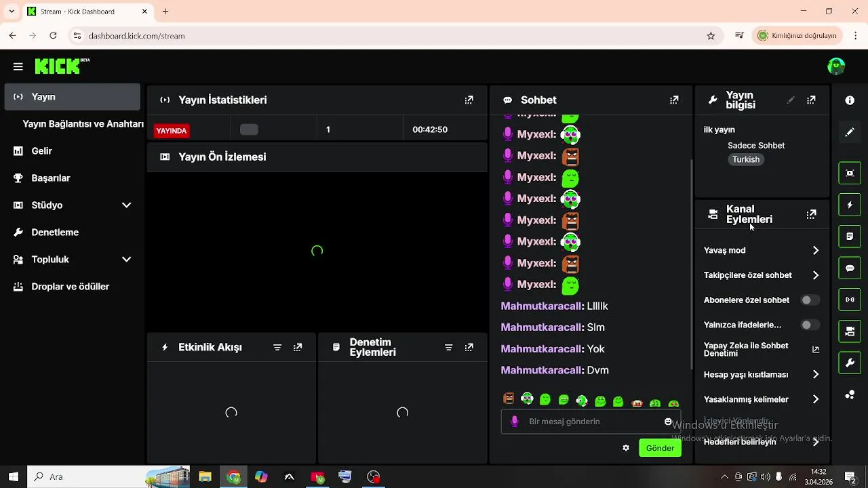Expand the Stüdyo sidebar section
Screen dimensions: 868x488
(x=73, y=205)
